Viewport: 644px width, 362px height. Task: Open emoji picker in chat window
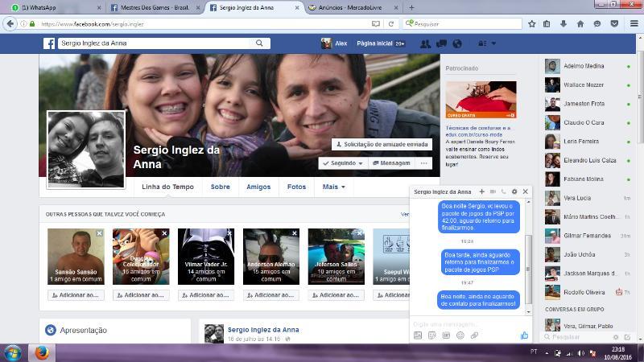(x=460, y=335)
